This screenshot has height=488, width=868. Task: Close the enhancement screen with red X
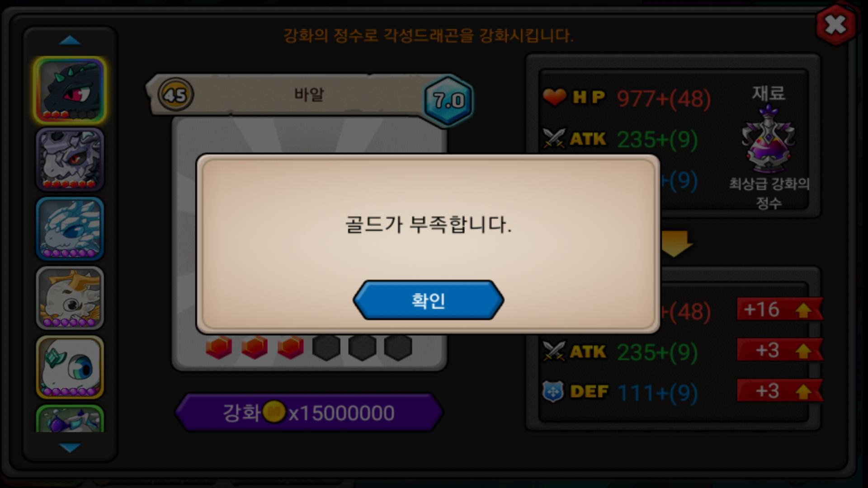(x=835, y=25)
